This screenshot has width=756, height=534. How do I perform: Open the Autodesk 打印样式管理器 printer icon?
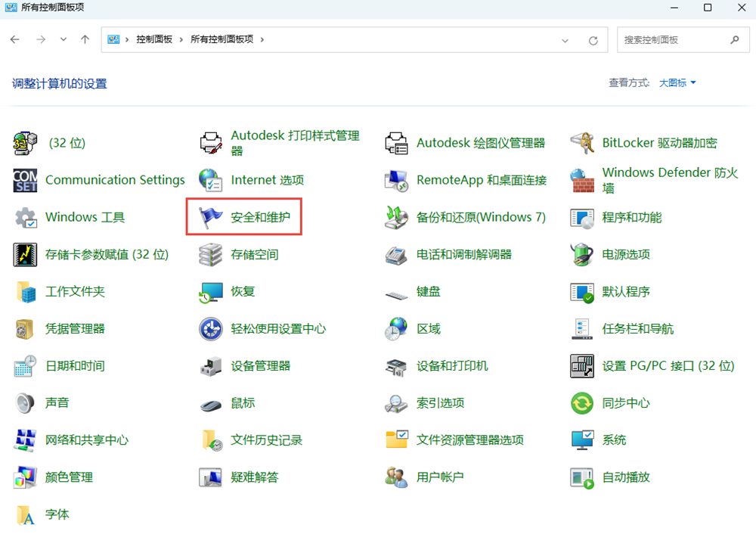click(211, 143)
